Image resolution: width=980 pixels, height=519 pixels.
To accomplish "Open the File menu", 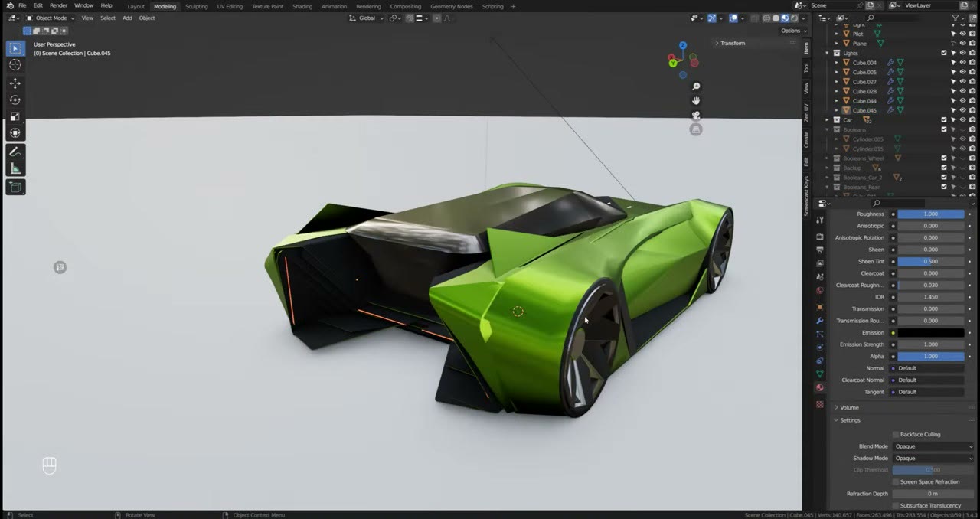I will (22, 5).
